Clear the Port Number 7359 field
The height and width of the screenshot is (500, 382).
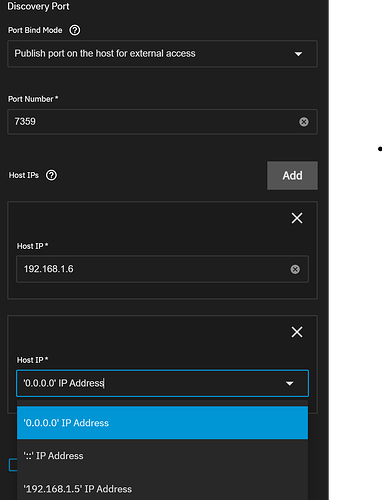[x=303, y=122]
